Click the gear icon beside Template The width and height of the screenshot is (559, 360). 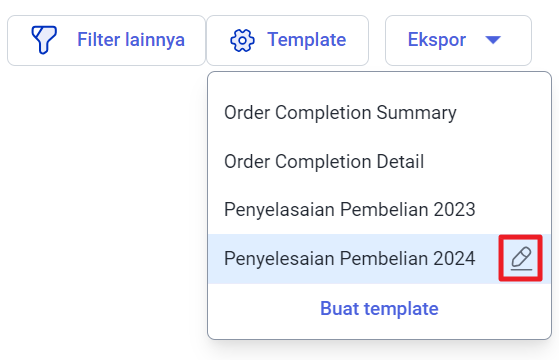242,40
